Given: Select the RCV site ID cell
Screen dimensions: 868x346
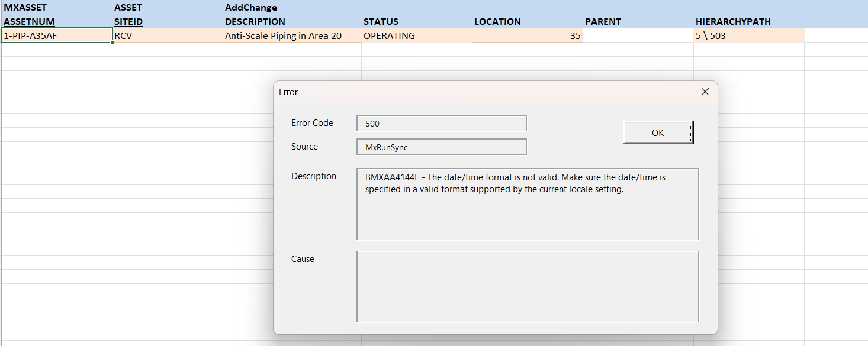Looking at the screenshot, I should [167, 36].
